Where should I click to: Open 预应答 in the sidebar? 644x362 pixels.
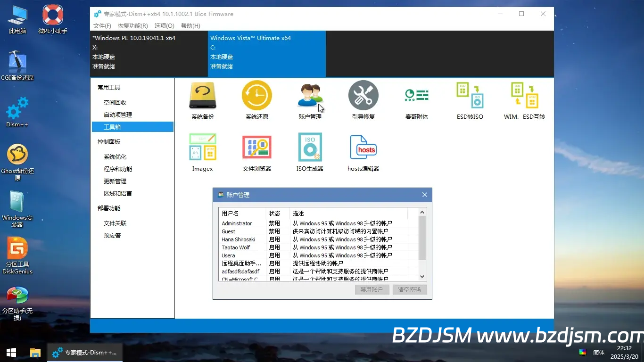(x=112, y=236)
